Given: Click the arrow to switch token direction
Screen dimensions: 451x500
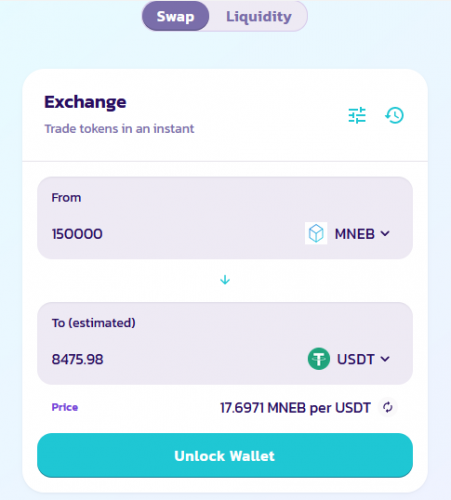Looking at the screenshot, I should click(225, 280).
